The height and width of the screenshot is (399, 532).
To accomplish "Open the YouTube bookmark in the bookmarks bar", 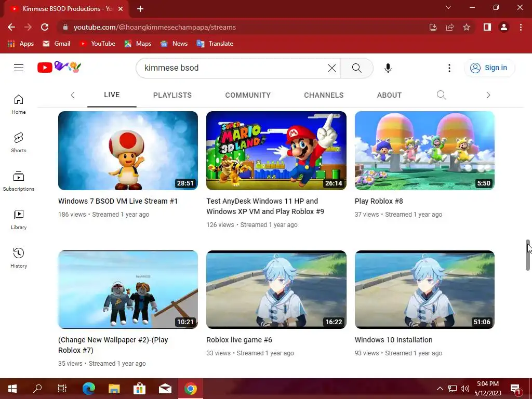I will (97, 44).
